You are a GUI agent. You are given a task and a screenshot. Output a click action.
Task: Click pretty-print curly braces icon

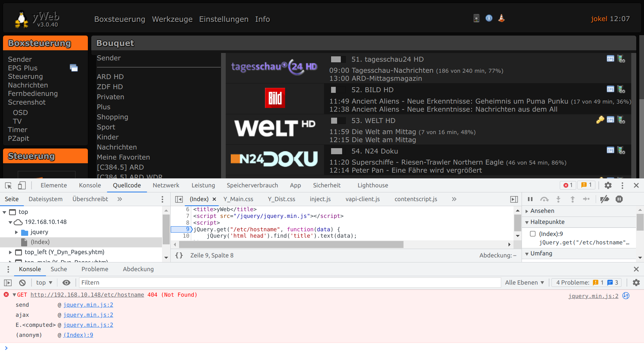179,255
